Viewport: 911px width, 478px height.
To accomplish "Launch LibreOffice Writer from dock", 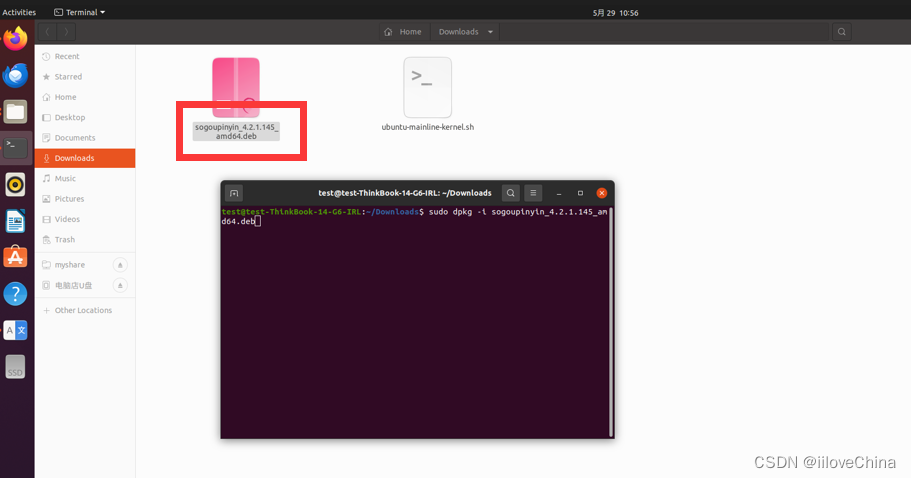I will point(16,221).
